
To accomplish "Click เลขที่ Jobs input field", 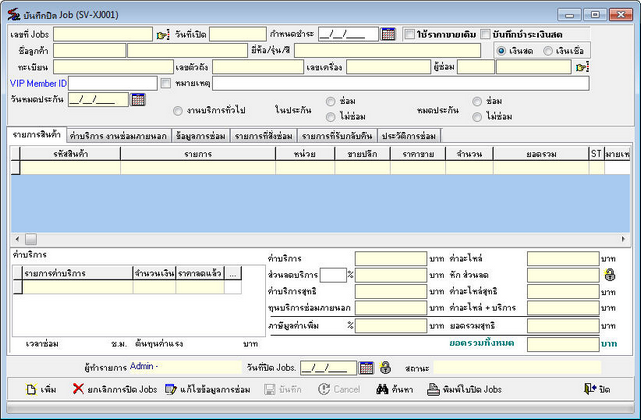I will [x=103, y=34].
